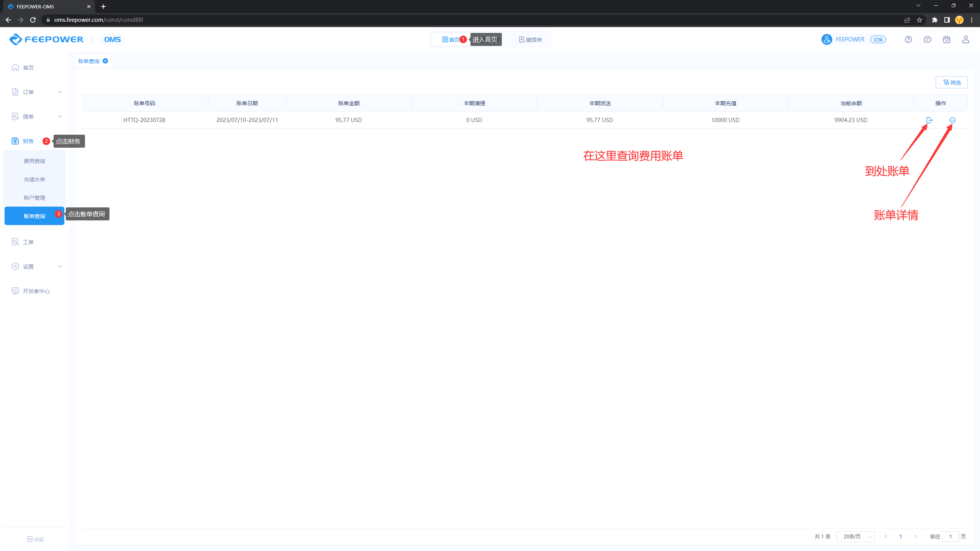The image size is (980, 551).
Task: Go to next page arrow
Action: [915, 536]
